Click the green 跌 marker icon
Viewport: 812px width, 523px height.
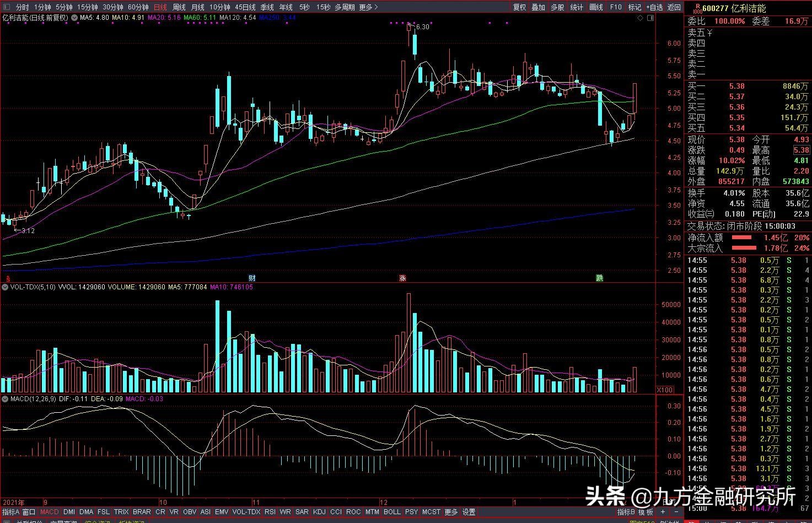(599, 278)
